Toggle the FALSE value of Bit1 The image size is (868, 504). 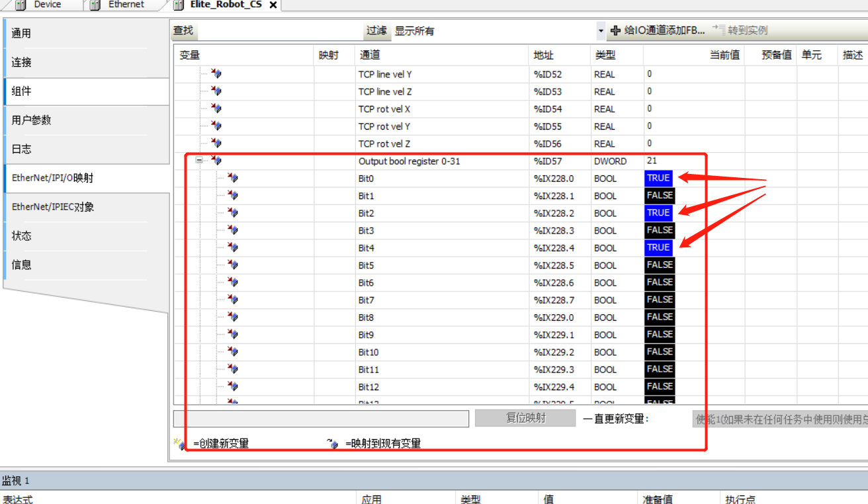(660, 196)
